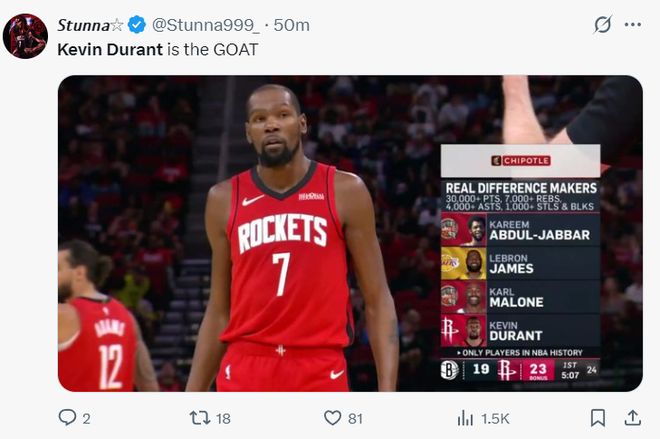Open the three-dot more options menu

pyautogui.click(x=632, y=25)
